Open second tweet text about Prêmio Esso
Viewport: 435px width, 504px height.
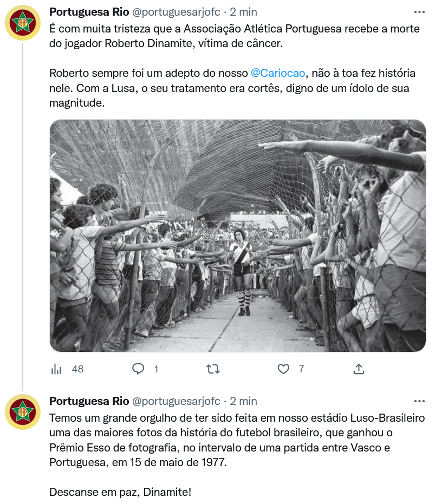pos(237,440)
